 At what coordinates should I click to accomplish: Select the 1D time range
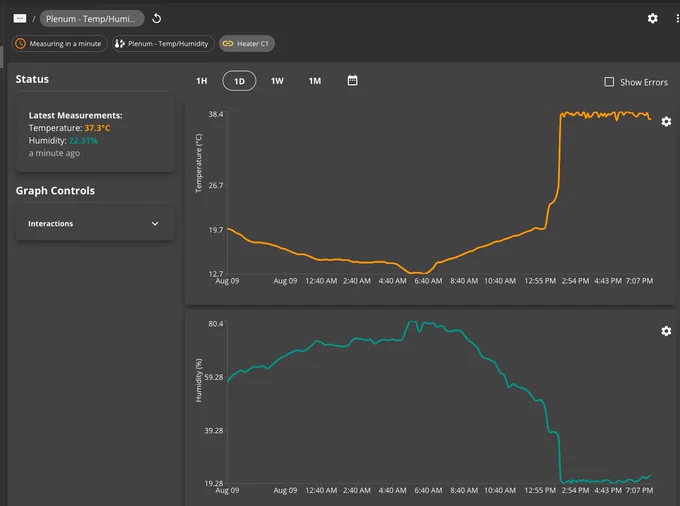pyautogui.click(x=239, y=81)
